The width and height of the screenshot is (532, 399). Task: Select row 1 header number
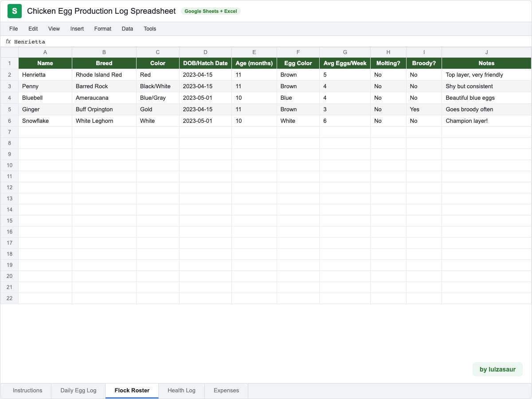tap(9, 63)
